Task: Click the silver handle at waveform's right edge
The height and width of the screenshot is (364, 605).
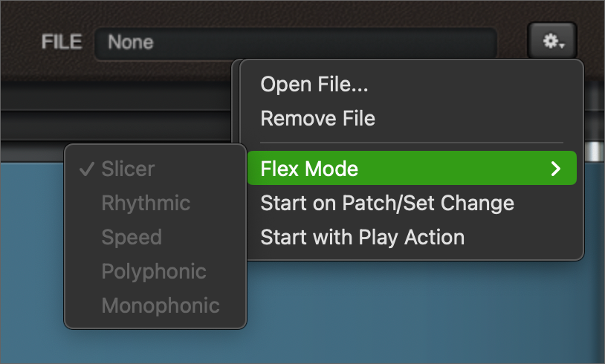Action: [x=595, y=151]
